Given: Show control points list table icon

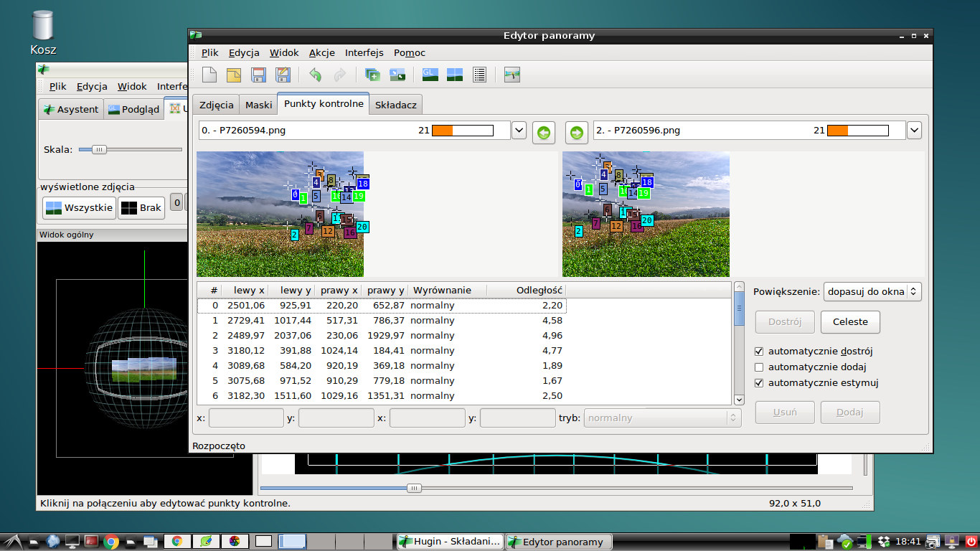Looking at the screenshot, I should (x=480, y=75).
